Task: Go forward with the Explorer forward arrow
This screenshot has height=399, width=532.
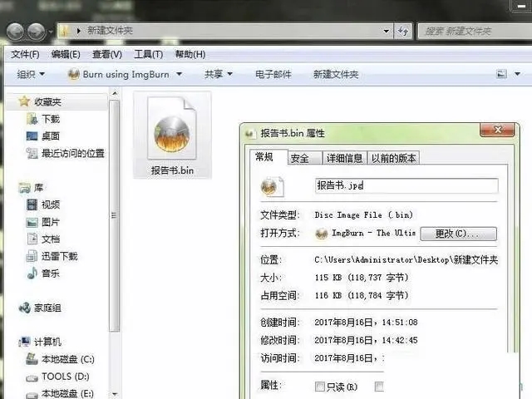Action: [36, 32]
